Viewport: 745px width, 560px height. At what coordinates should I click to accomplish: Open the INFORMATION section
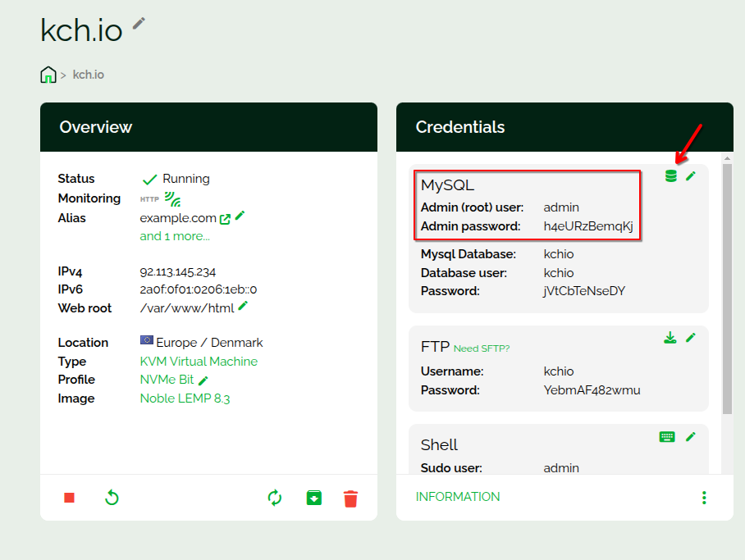coord(458,497)
